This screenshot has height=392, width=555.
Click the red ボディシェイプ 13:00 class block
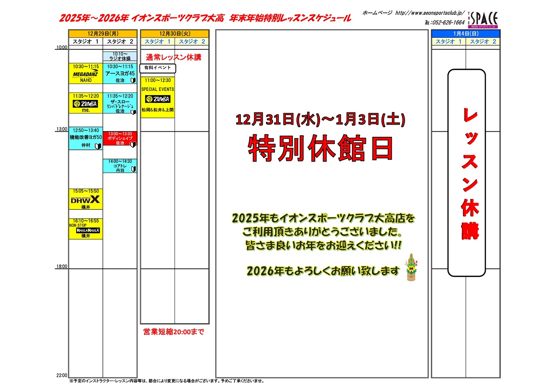pyautogui.click(x=120, y=138)
